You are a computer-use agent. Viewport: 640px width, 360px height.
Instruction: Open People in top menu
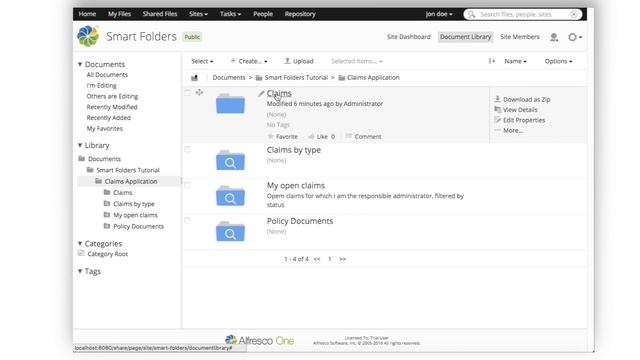point(263,14)
